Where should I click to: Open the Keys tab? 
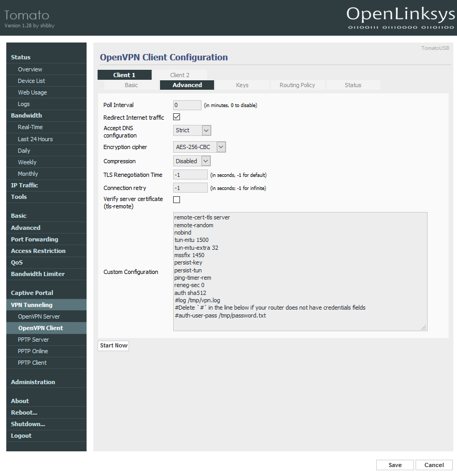pos(242,85)
